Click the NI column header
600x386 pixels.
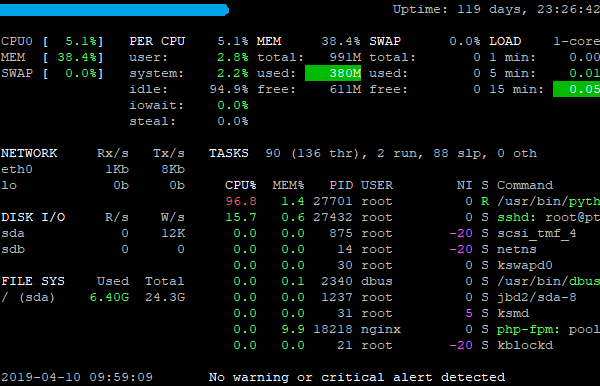[465, 186]
